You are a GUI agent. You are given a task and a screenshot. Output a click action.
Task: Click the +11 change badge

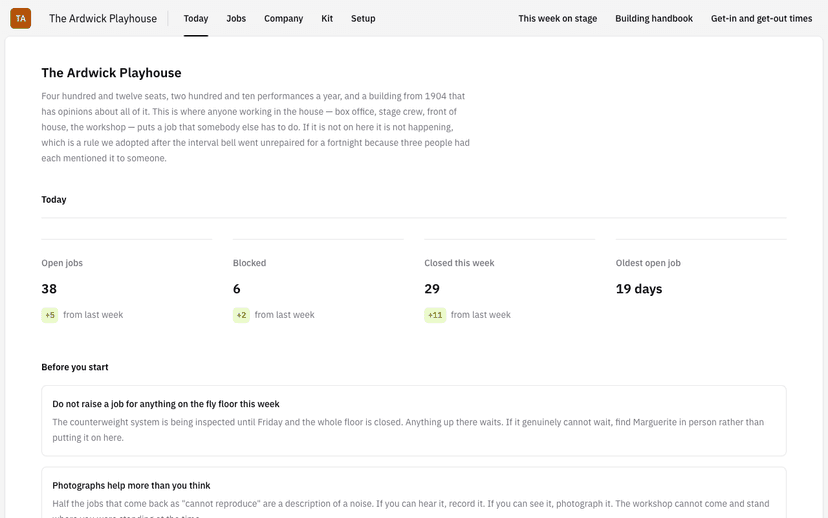tap(435, 315)
